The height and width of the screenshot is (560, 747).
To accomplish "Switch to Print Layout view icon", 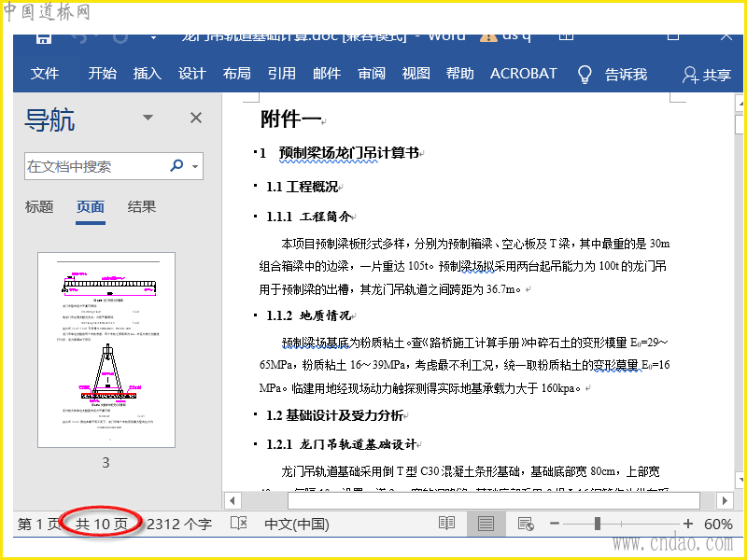I will (486, 525).
